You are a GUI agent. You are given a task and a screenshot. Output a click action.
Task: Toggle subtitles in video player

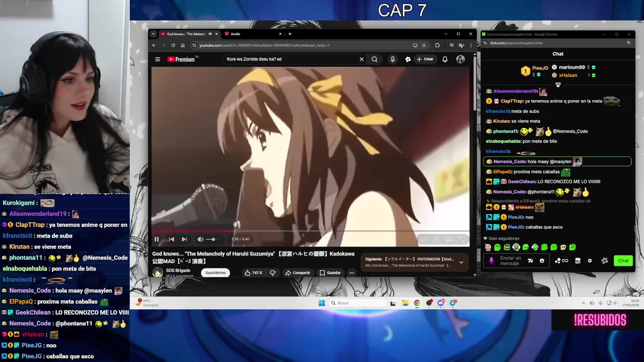click(x=424, y=239)
